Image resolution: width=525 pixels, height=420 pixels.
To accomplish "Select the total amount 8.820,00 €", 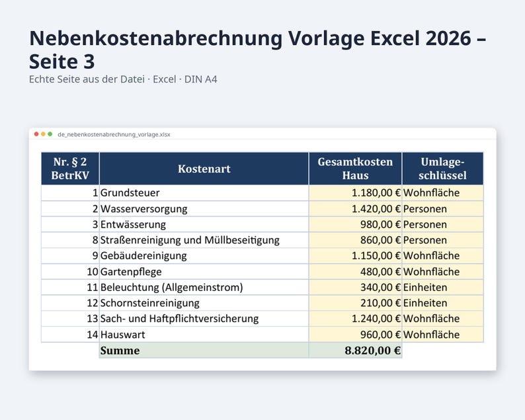I will click(355, 351).
